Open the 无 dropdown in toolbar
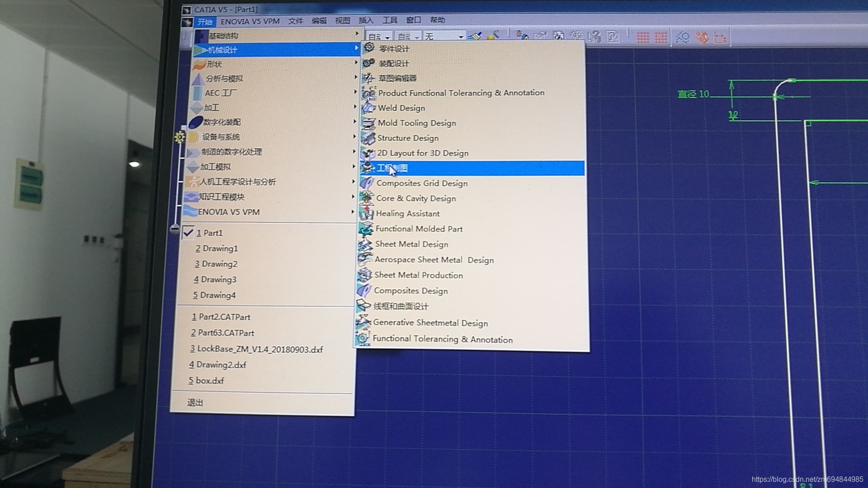The image size is (868, 488). (461, 37)
